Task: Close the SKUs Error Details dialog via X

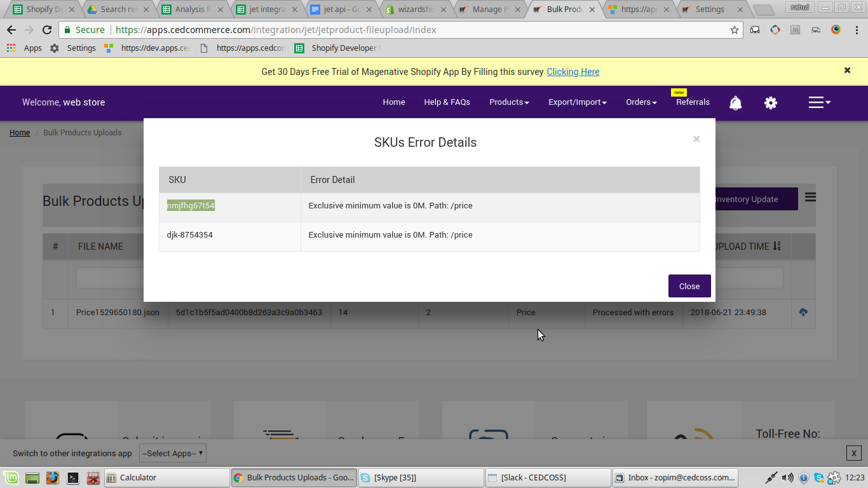Action: 696,139
